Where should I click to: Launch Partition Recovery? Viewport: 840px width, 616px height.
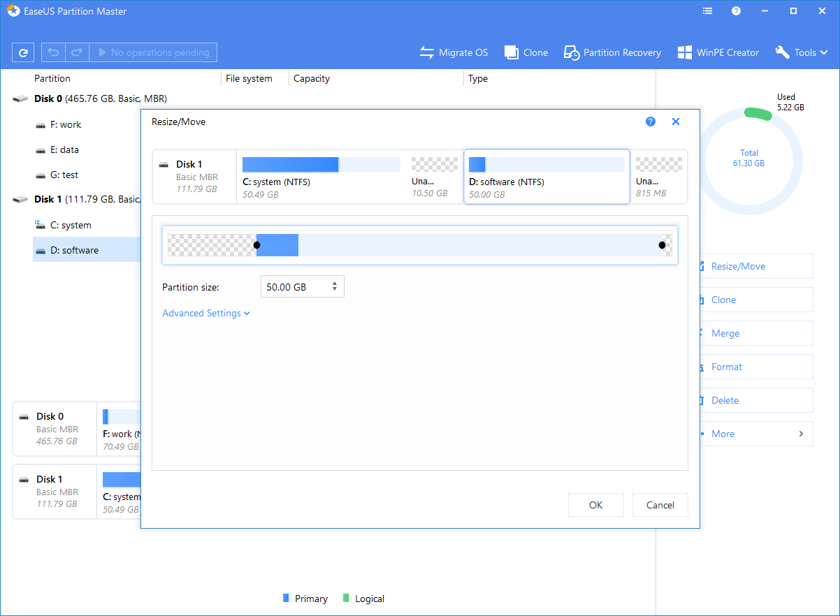[x=612, y=52]
